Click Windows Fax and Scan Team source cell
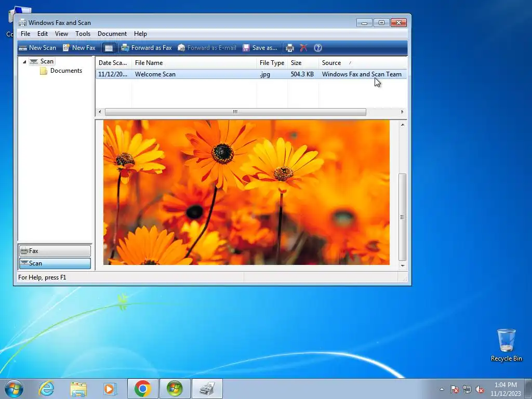 click(x=362, y=74)
